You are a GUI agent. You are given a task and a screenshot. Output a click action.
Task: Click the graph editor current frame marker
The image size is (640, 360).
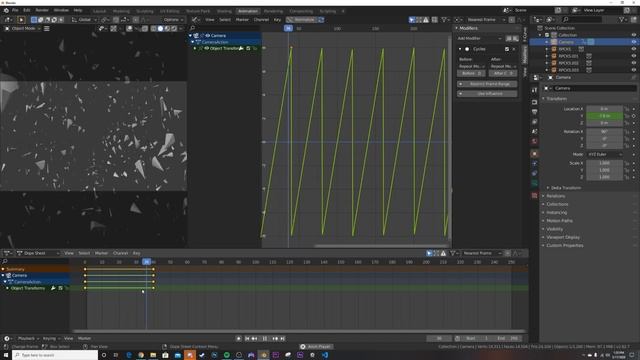pos(288,29)
